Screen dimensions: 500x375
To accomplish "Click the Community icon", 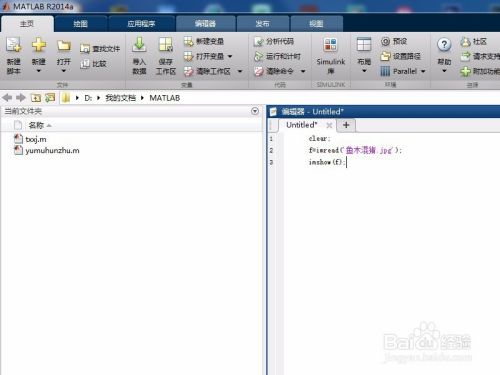I will point(465,42).
